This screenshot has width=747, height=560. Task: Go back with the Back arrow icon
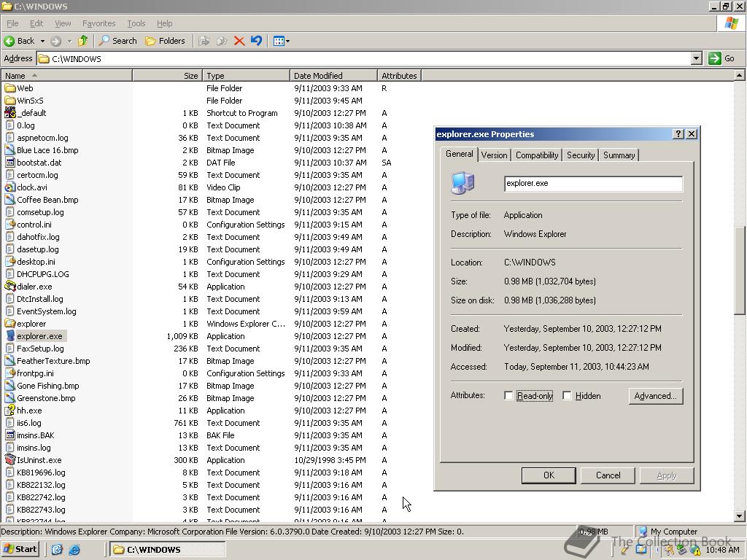(x=9, y=41)
